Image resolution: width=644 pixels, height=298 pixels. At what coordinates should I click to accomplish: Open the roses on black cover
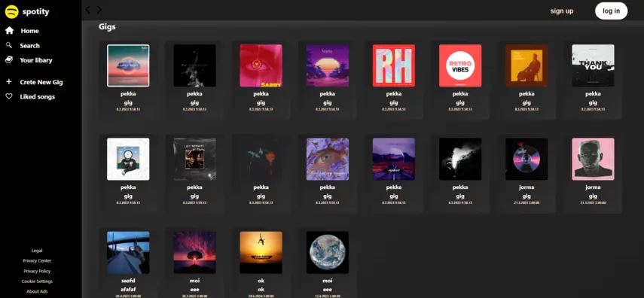coord(261,159)
